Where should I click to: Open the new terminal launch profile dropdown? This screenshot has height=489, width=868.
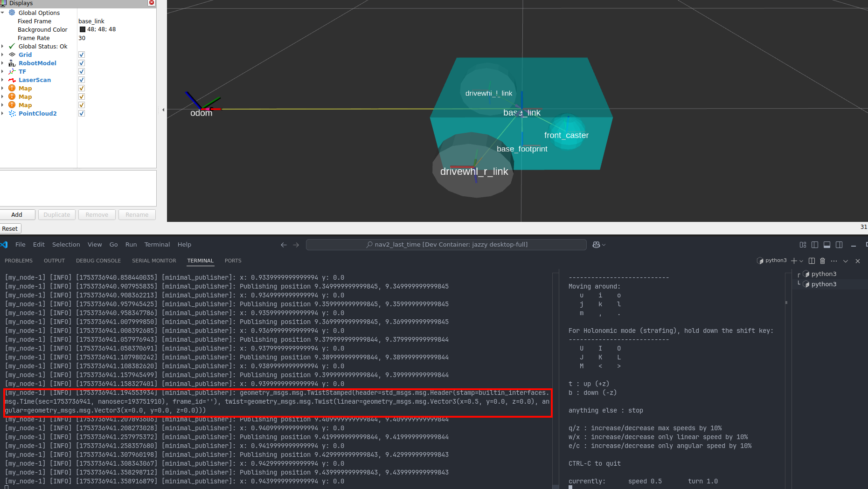pos(801,261)
